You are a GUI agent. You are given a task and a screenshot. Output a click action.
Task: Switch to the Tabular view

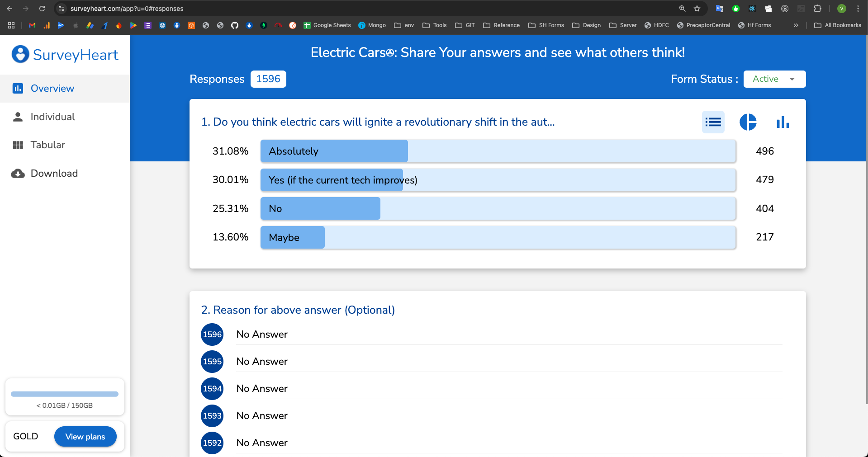[x=47, y=145]
